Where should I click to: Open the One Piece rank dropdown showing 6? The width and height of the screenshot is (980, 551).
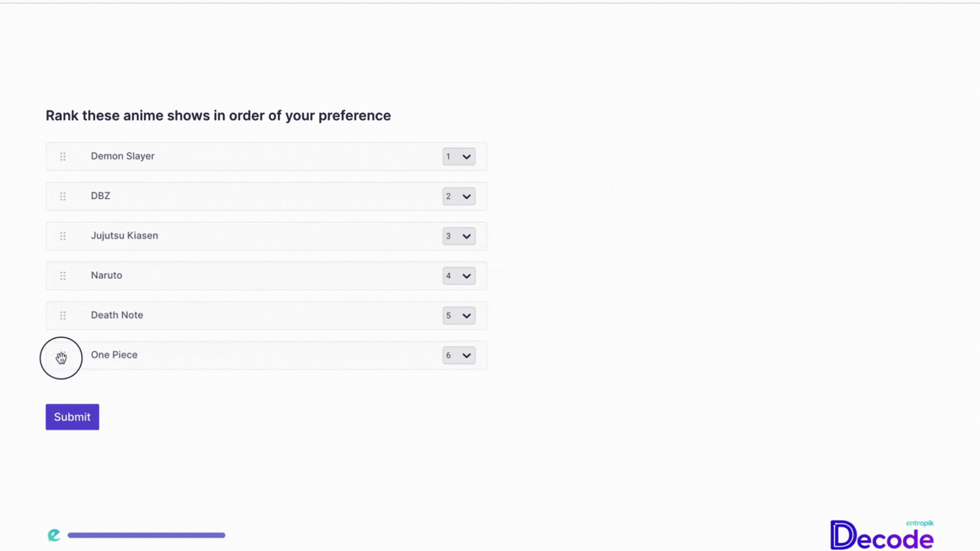point(459,355)
